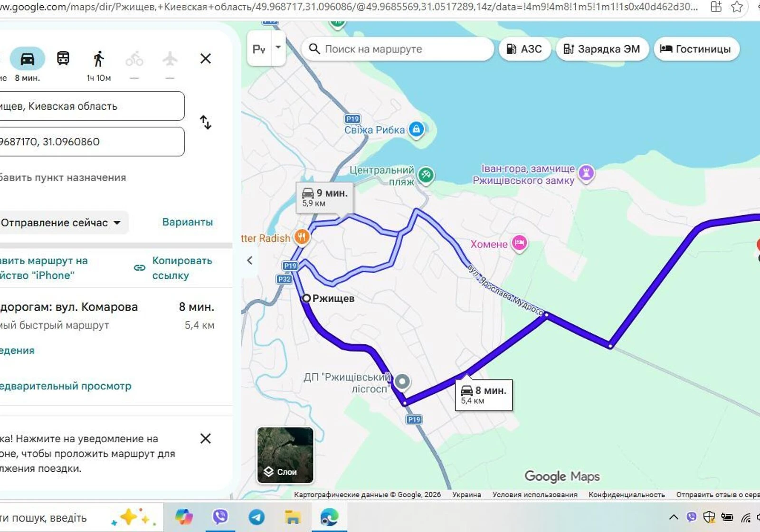
Task: Click the ДП Ржищівський лісгосп marker
Action: pyautogui.click(x=402, y=381)
